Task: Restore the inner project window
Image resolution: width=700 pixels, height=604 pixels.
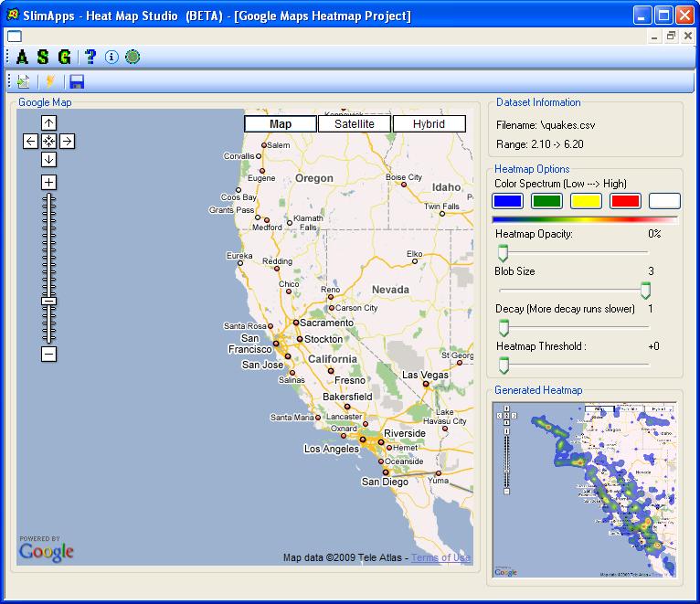Action: [x=671, y=37]
